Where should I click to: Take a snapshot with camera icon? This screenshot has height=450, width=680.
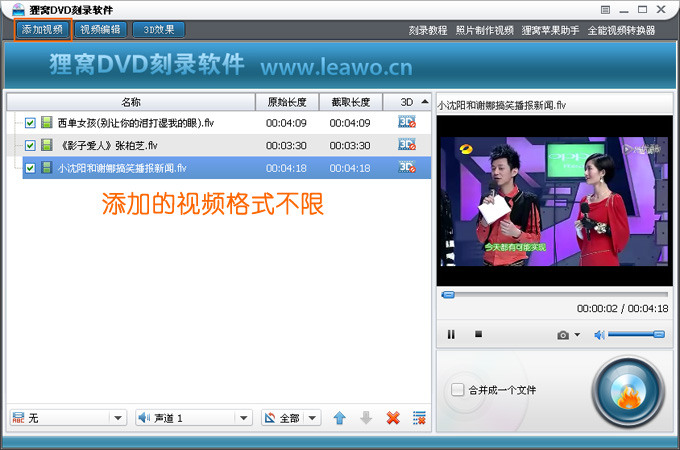563,335
